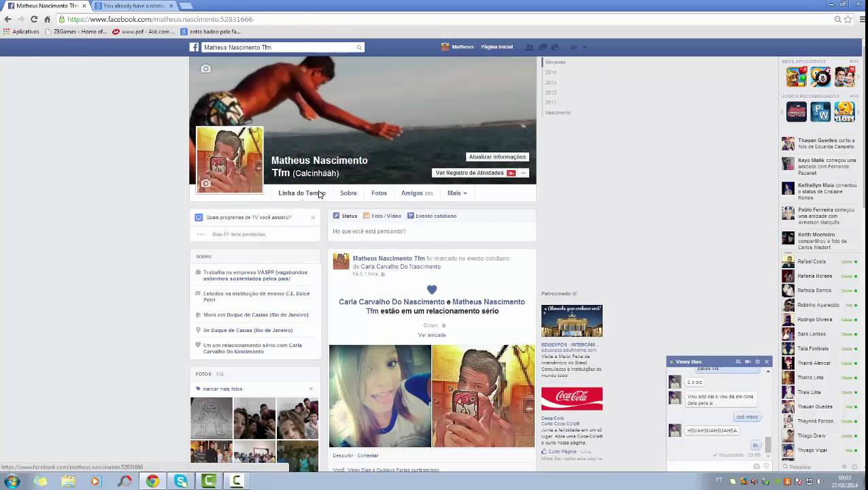Open notifications globe icon in top bar
This screenshot has height=490, width=868.
click(554, 47)
